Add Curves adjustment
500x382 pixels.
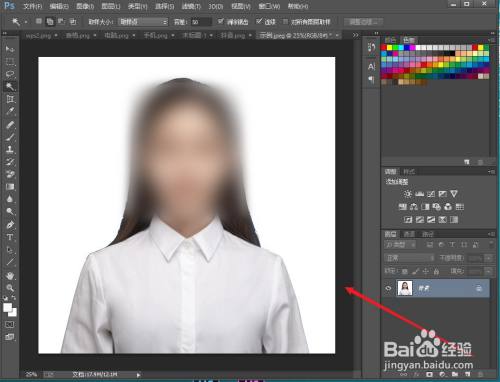point(431,194)
